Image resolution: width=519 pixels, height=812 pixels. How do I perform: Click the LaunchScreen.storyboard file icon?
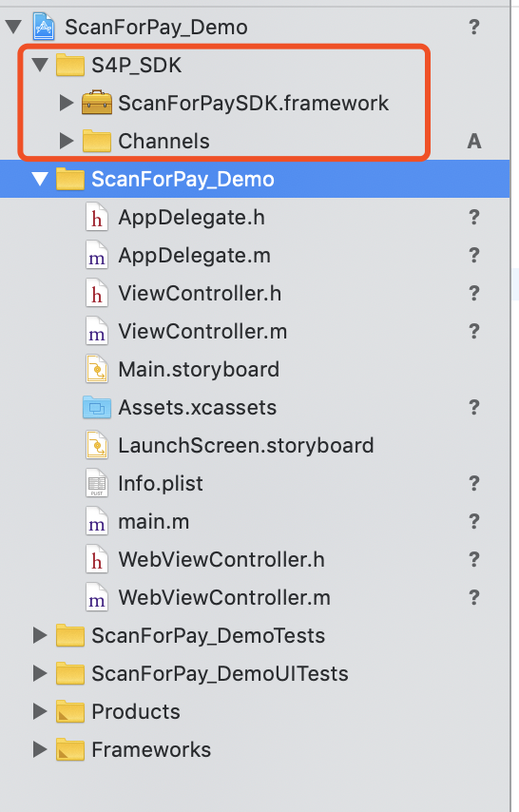coord(96,445)
